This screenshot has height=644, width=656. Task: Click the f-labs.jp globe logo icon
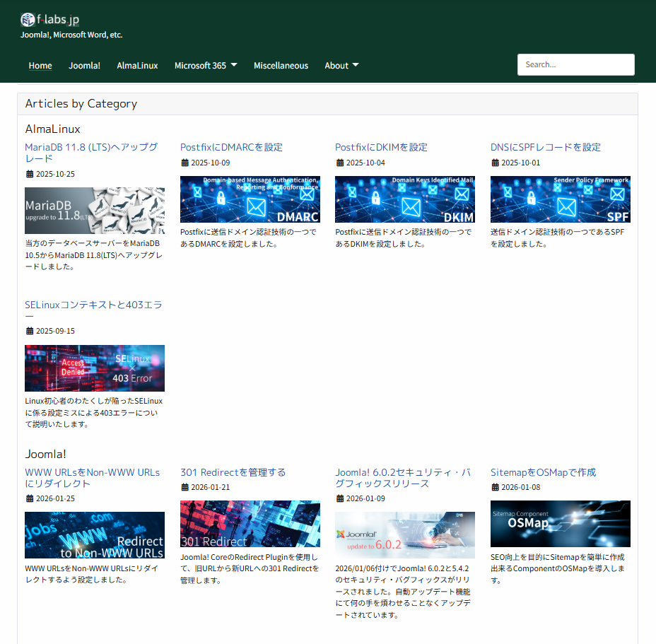tap(28, 20)
